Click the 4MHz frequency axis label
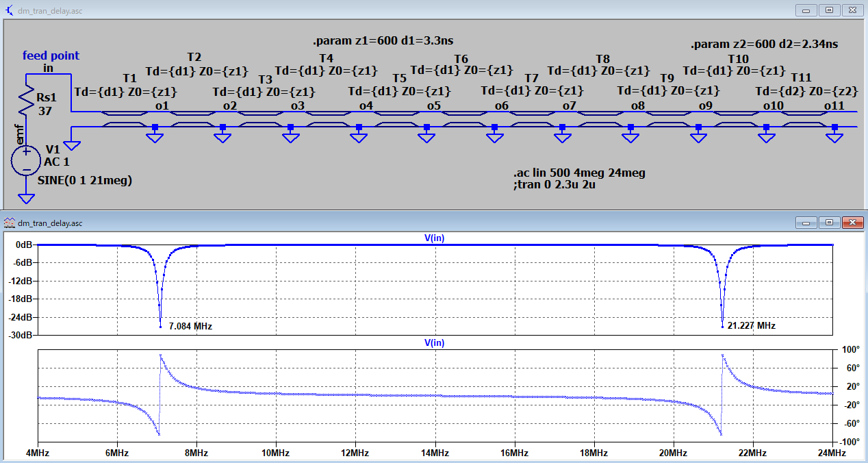The image size is (868, 463). [38, 453]
